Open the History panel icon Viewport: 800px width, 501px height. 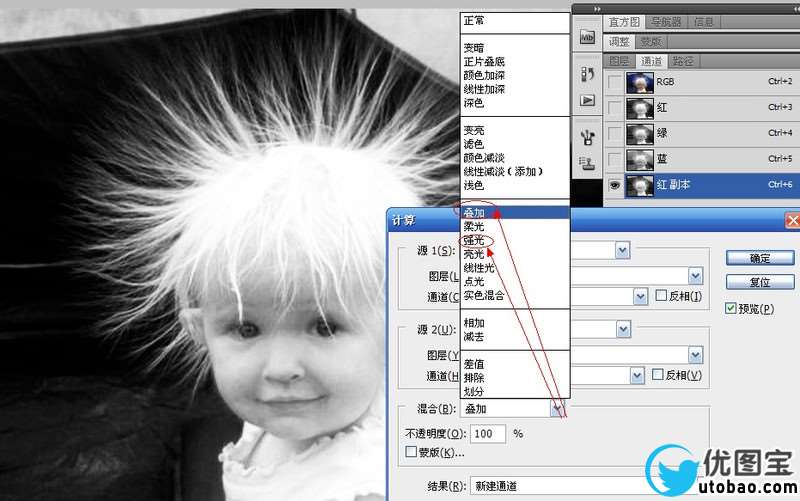pos(587,74)
